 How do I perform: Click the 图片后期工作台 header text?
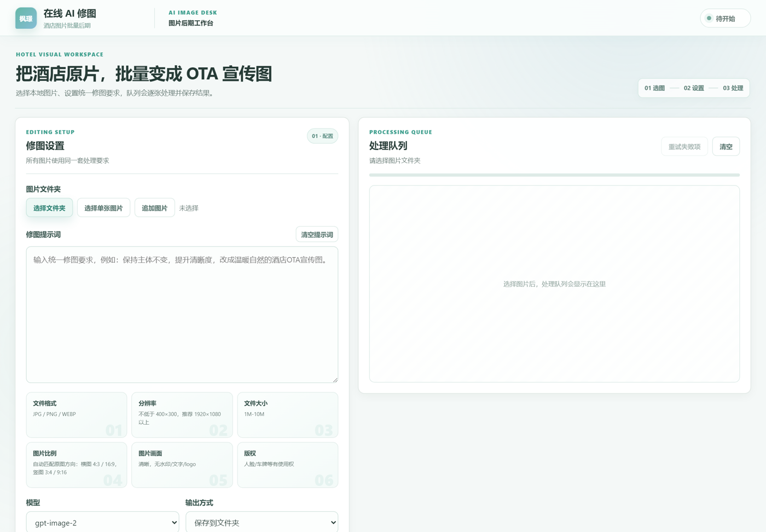(191, 23)
